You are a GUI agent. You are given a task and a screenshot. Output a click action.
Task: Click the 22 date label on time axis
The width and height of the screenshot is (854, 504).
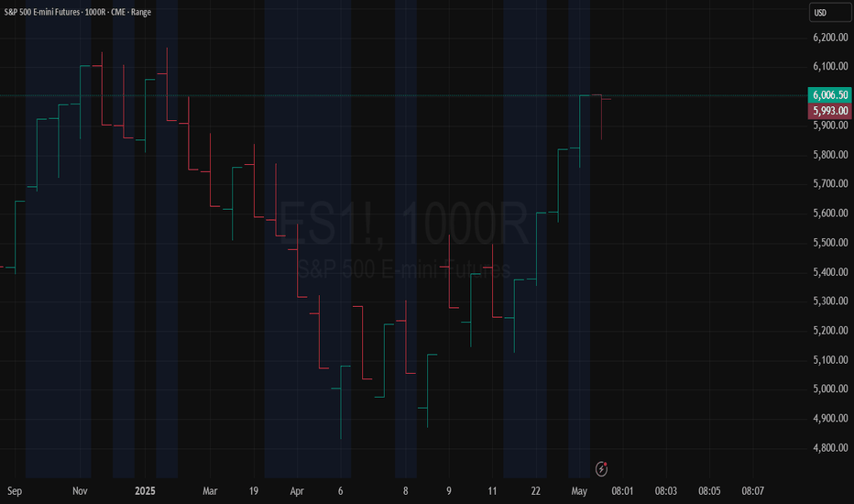[x=536, y=491]
